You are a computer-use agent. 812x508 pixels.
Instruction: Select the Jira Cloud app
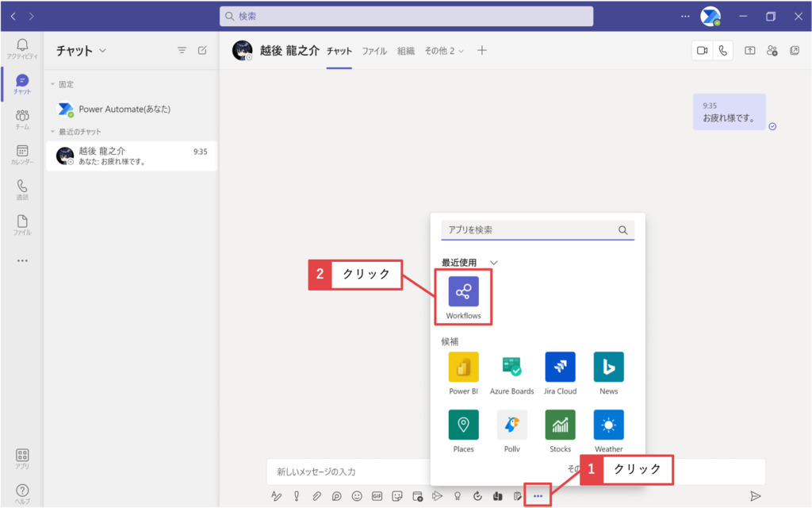pos(561,373)
